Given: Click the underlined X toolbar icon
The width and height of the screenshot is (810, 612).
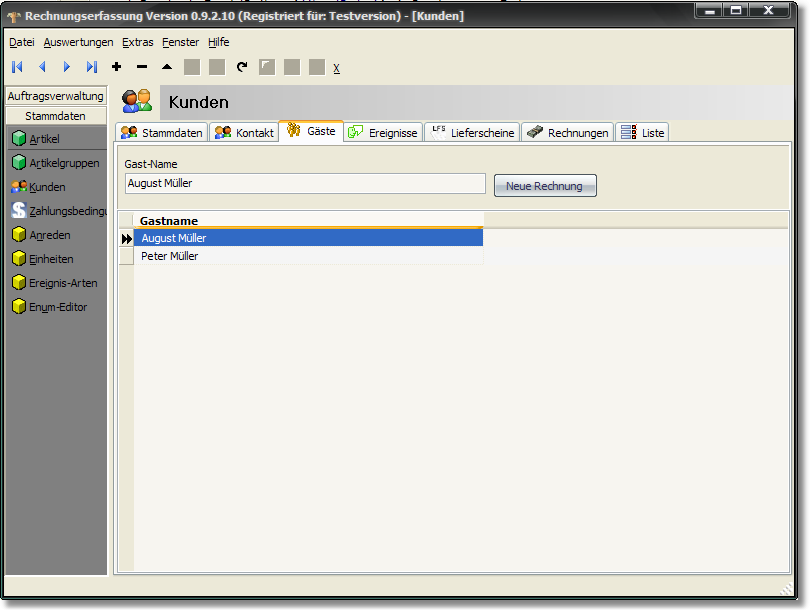Looking at the screenshot, I should click(x=336, y=68).
